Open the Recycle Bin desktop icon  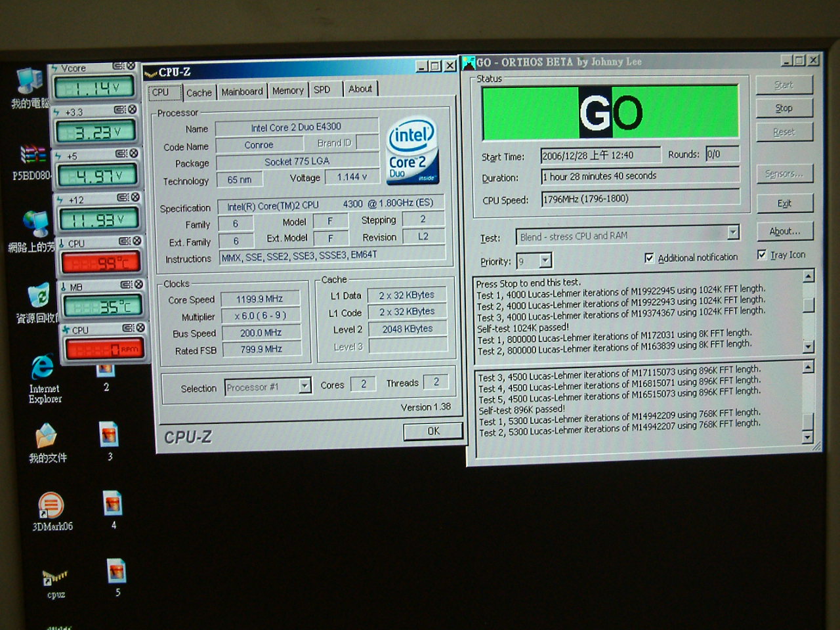tap(39, 295)
